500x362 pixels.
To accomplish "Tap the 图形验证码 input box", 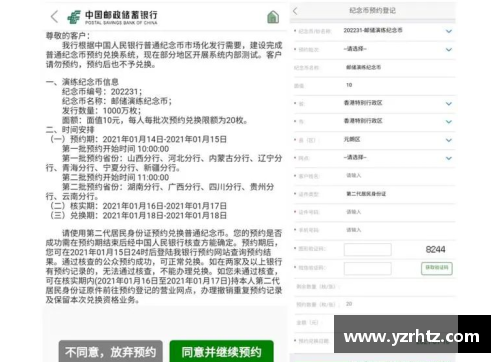I will click(x=368, y=249).
